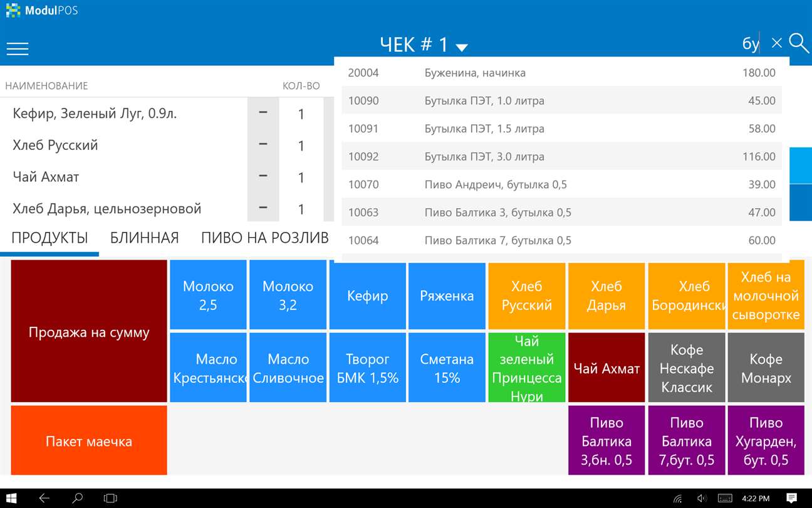Open the touch keyboard icon in tray
This screenshot has width=812, height=508.
pos(725,499)
